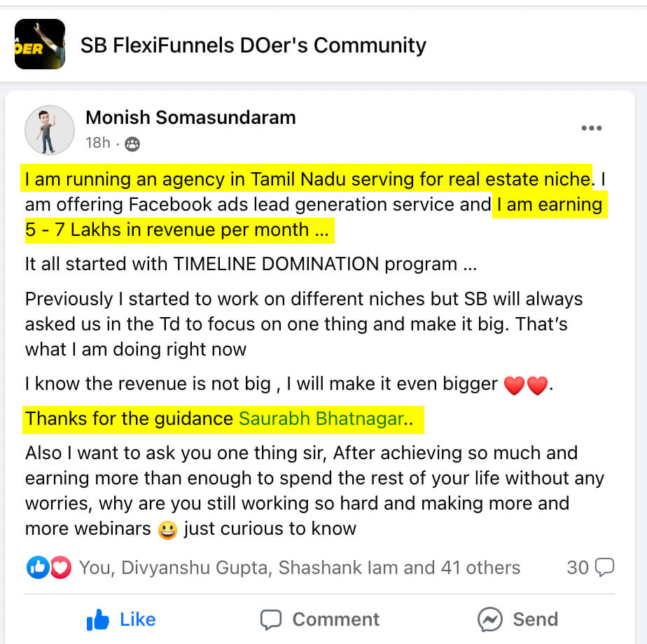Click the Messenger icon in the Send button
Screen dimensions: 647x644
[x=490, y=619]
